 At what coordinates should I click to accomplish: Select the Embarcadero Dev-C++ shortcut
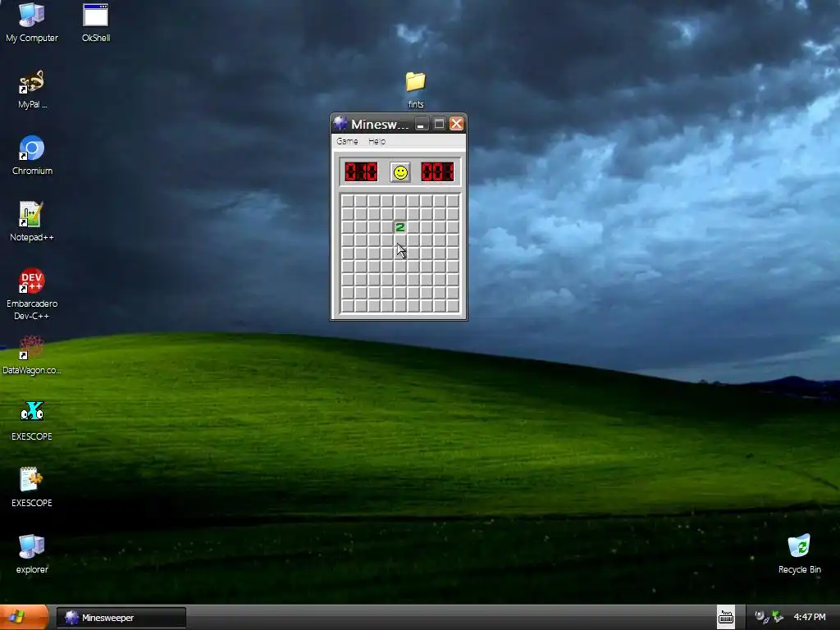click(32, 294)
